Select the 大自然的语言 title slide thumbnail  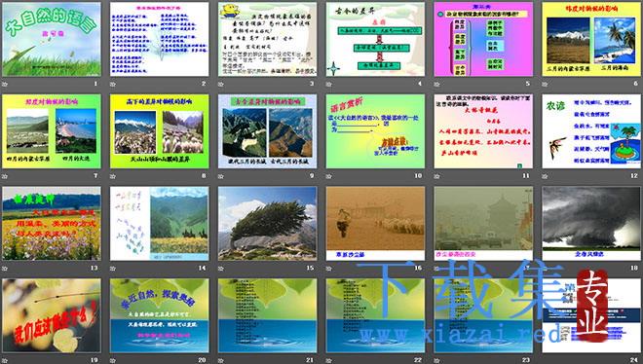click(52, 39)
